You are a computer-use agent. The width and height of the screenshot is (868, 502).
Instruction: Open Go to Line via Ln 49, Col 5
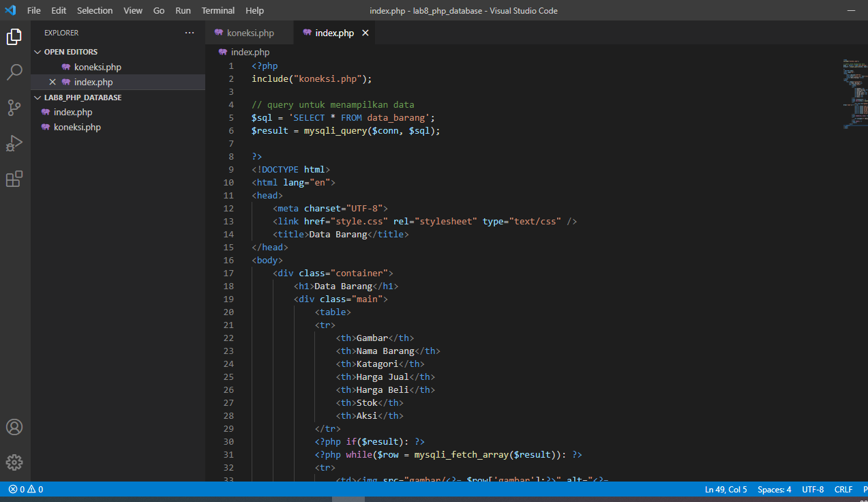[725, 489]
